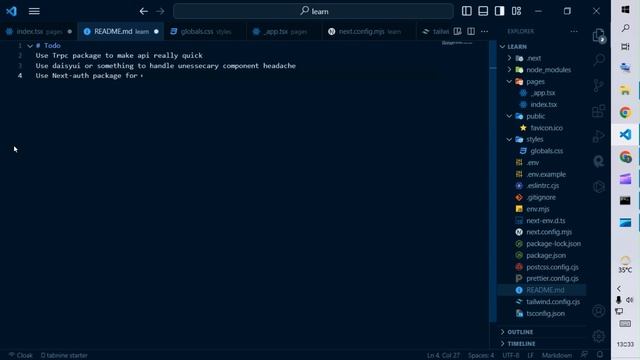Change end of line sequence LF
This screenshot has width=640, height=360.
pos(531,355)
